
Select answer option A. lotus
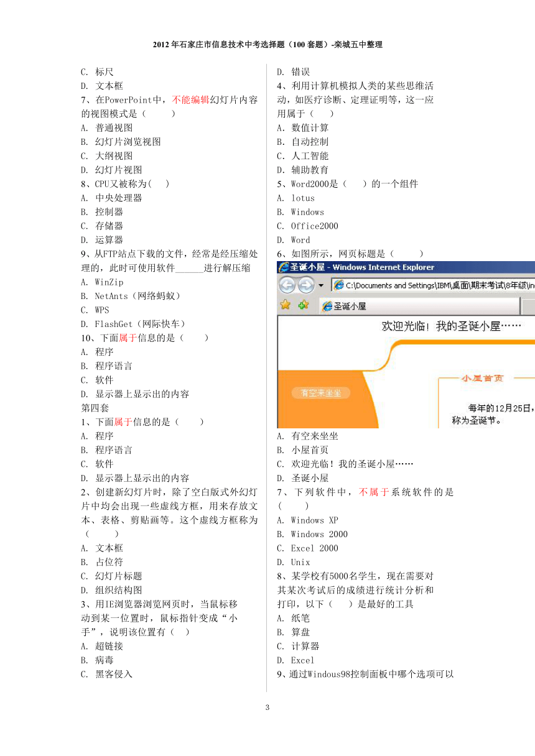click(296, 198)
